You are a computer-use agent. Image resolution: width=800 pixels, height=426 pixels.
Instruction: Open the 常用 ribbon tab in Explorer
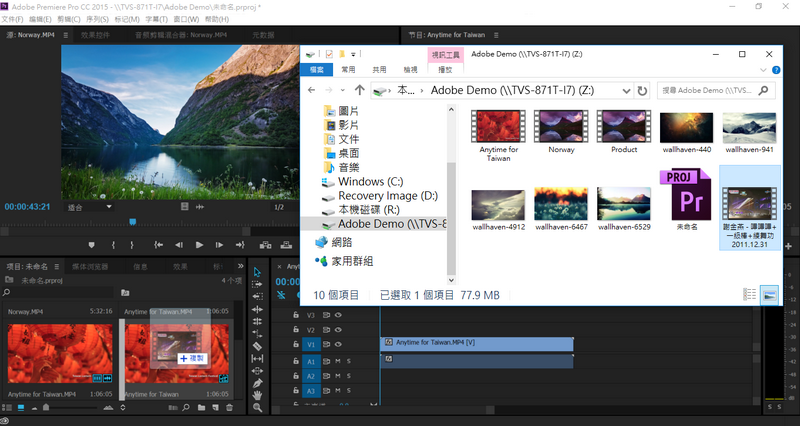pos(348,69)
